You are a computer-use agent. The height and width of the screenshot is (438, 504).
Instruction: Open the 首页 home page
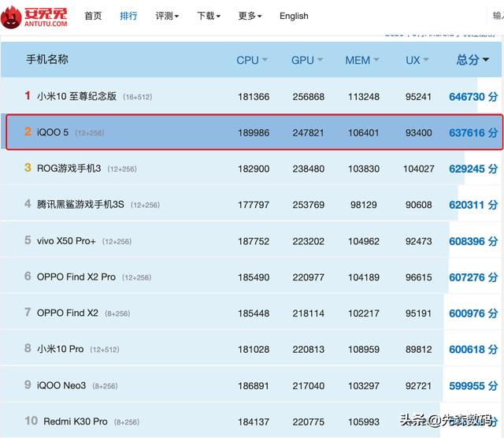pyautogui.click(x=93, y=16)
